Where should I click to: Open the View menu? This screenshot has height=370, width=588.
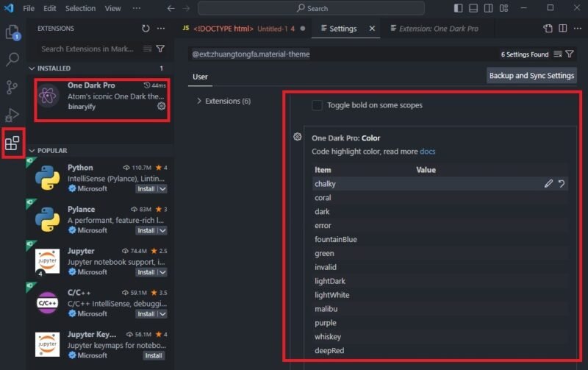tap(112, 8)
